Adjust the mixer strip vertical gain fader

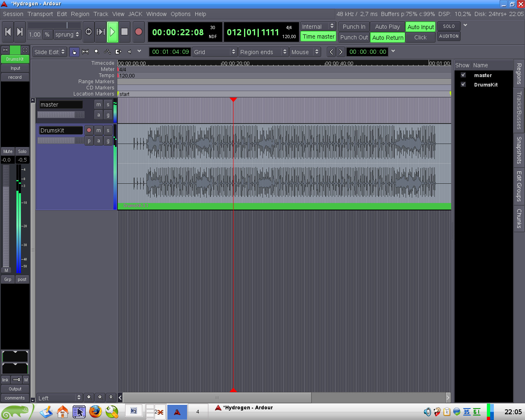(6, 216)
